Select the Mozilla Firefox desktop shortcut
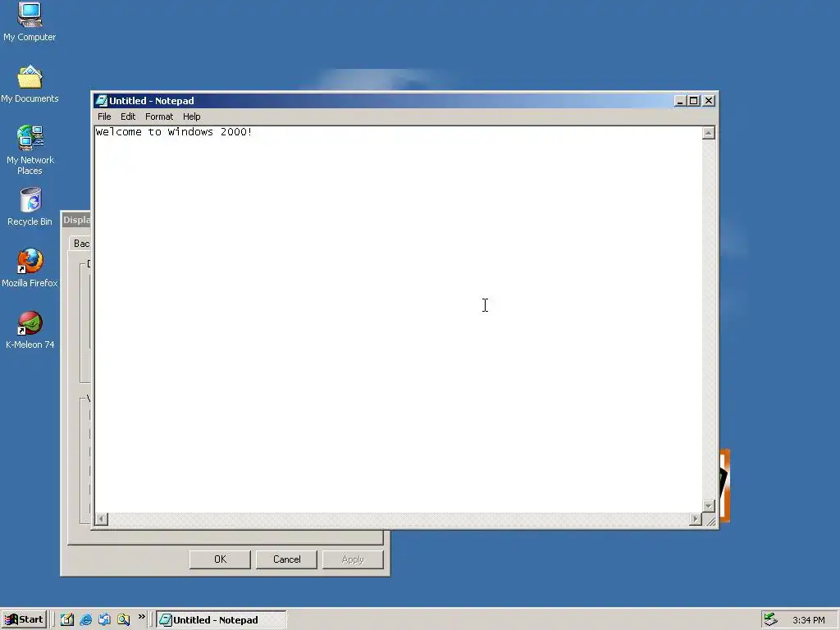Image resolution: width=840 pixels, height=630 pixels. click(30, 268)
